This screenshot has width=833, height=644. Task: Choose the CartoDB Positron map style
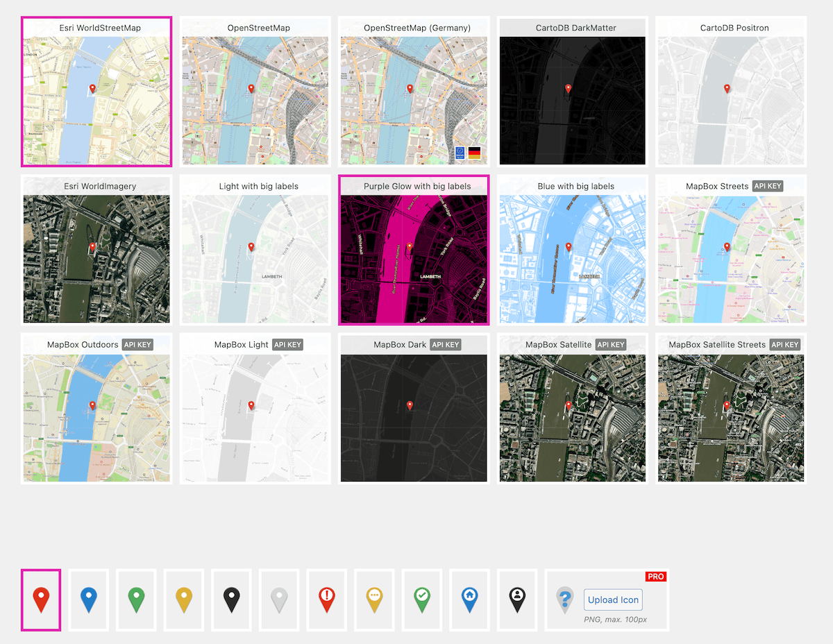pyautogui.click(x=732, y=92)
